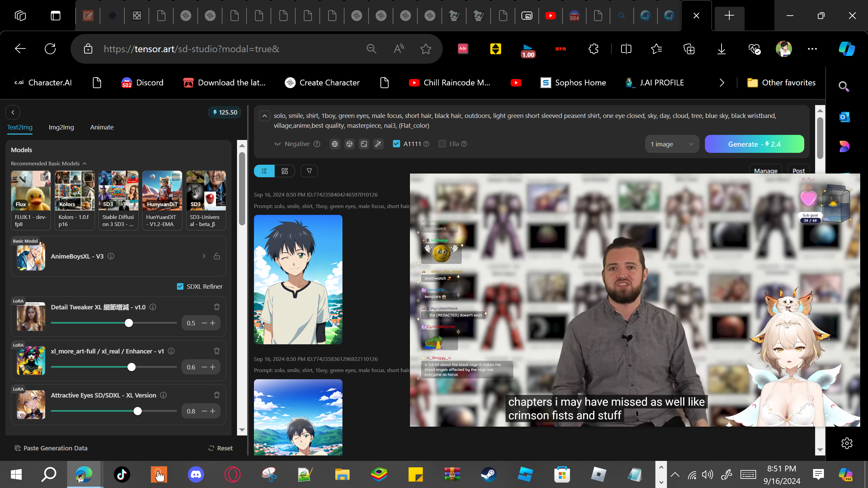This screenshot has height=488, width=868.
Task: Adjust the Attractive Eyes weight slider
Action: (x=114, y=411)
